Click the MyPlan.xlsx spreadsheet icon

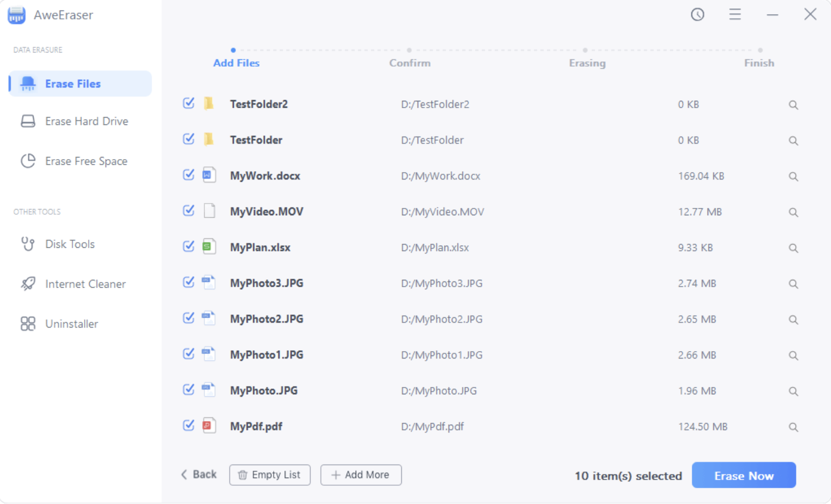pyautogui.click(x=209, y=246)
